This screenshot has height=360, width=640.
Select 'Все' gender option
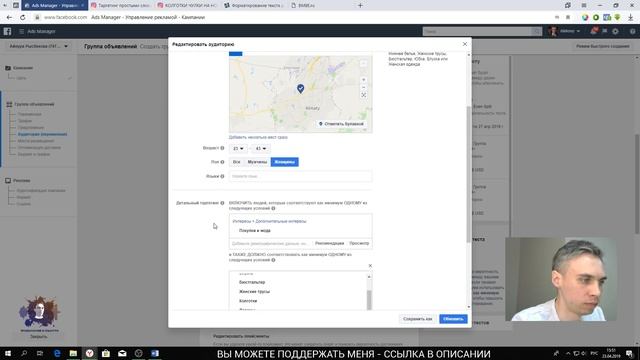[236, 162]
